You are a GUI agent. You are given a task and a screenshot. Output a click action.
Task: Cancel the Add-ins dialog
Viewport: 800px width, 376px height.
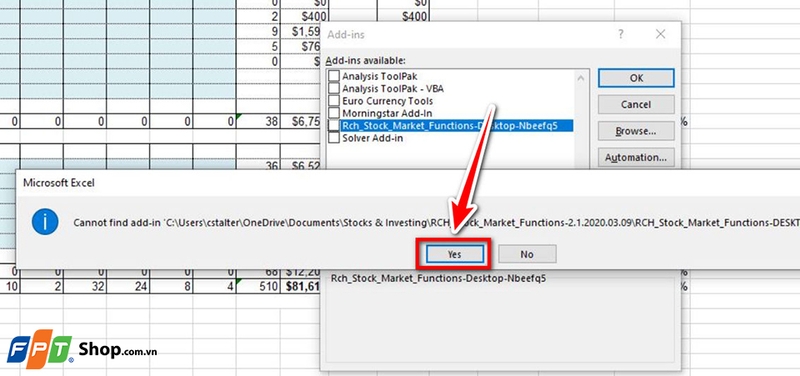tap(636, 104)
